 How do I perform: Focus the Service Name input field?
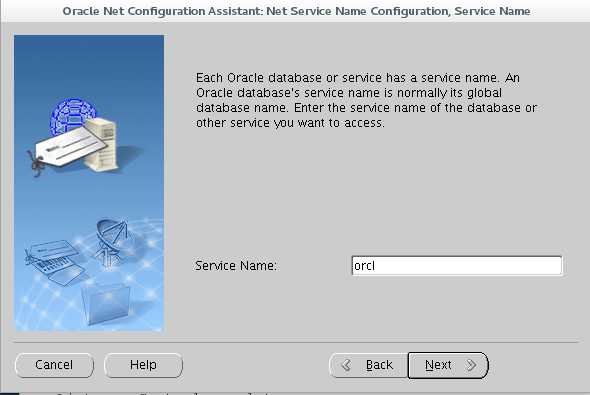pos(457,266)
